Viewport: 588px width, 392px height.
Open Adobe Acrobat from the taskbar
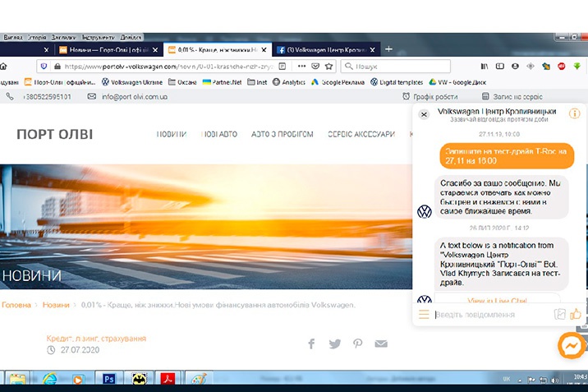[168, 378]
